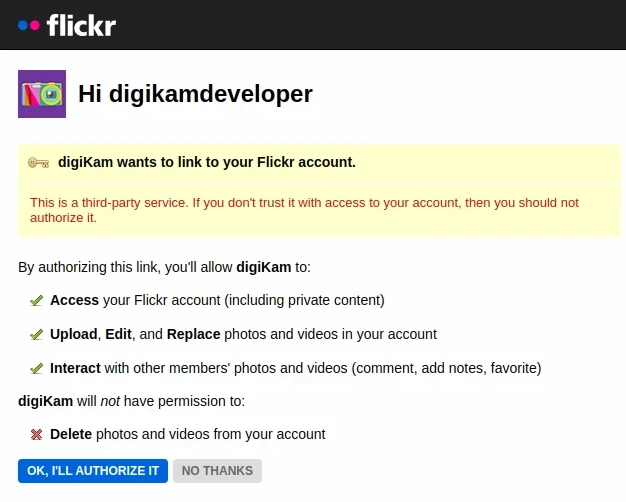Click the bold word Edit
Viewport: 626px width, 502px height.
pyautogui.click(x=118, y=334)
